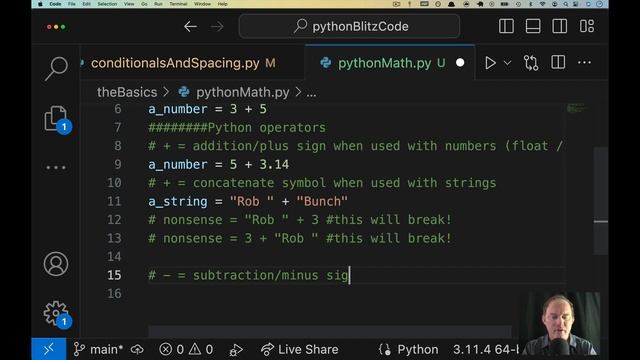Open the Terminal menu

coord(178,4)
